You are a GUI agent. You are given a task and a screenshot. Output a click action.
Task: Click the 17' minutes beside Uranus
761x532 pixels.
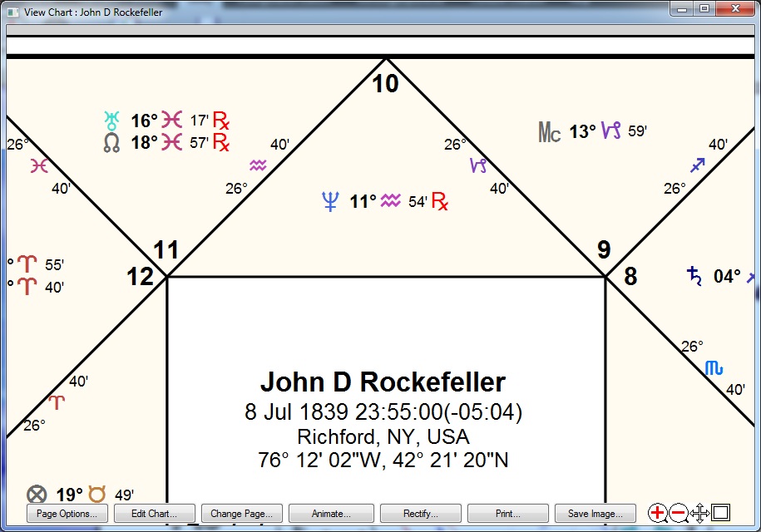click(199, 121)
